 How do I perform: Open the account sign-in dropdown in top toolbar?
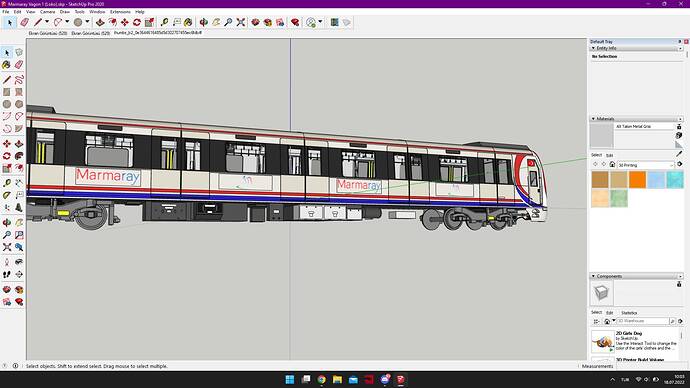click(x=320, y=22)
